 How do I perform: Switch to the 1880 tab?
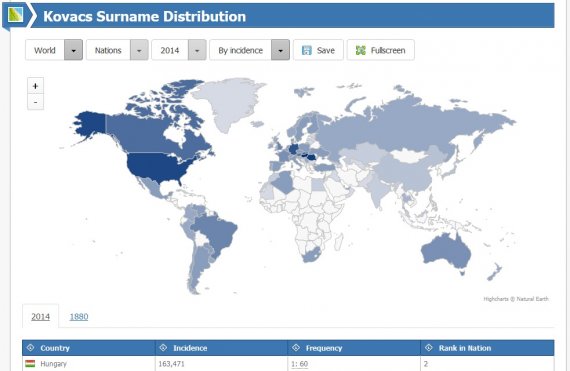79,316
